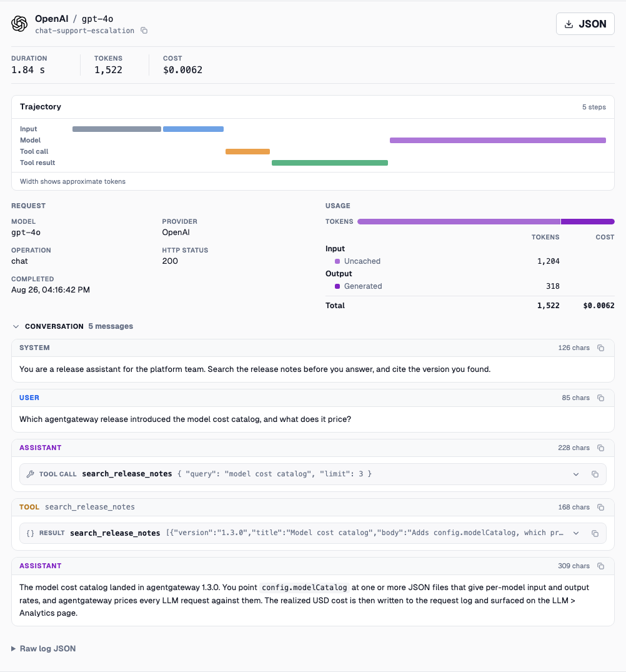Copy the first ASSISTANT message
This screenshot has width=626, height=672.
pyautogui.click(x=601, y=448)
